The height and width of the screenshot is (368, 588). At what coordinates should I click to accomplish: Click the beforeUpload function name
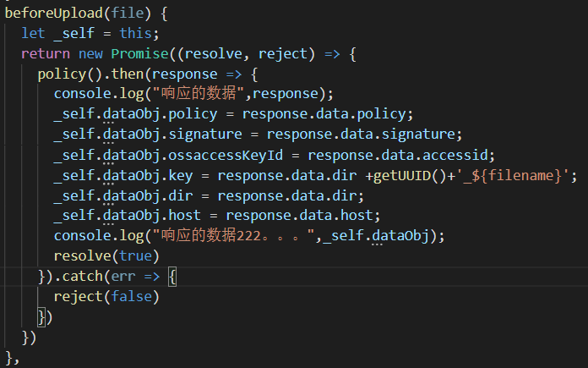(54, 14)
